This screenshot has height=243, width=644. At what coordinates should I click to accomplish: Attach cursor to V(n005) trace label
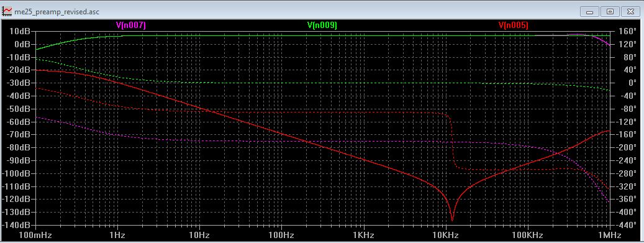[514, 25]
